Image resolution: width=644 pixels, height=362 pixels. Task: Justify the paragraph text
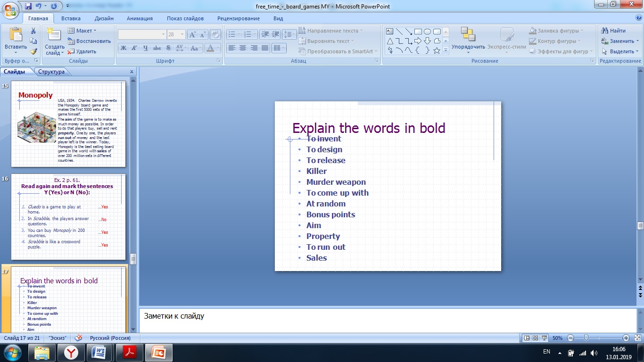pos(265,48)
